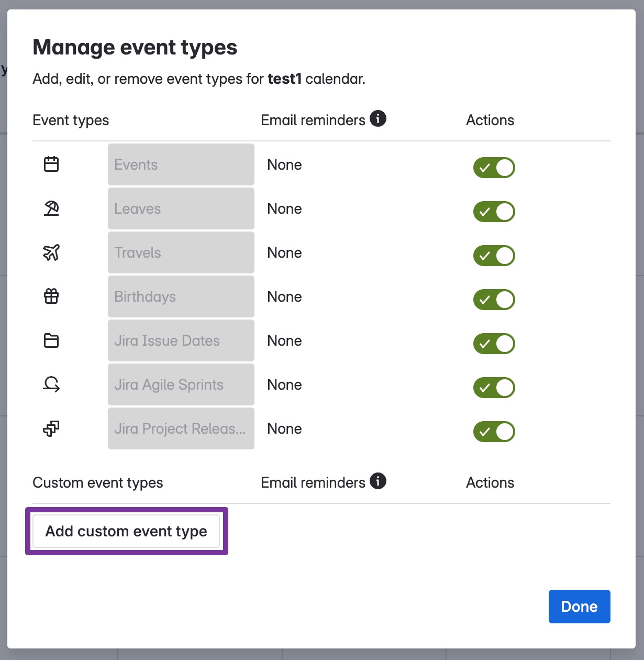This screenshot has height=660, width=644.
Task: Click the folder icon for Jira Issue Dates
Action: click(51, 340)
